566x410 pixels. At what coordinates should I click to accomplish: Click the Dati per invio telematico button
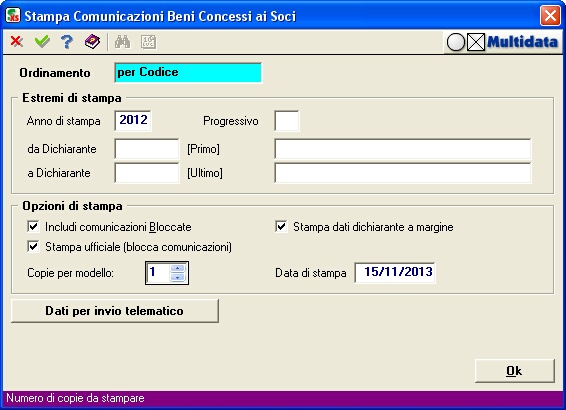pos(115,311)
